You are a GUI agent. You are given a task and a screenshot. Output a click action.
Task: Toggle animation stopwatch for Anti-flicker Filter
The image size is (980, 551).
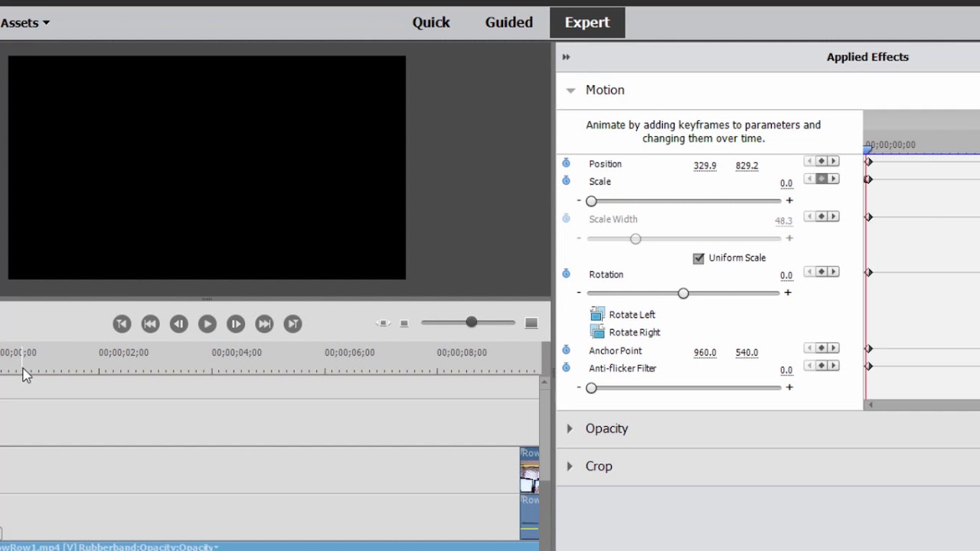[x=566, y=367]
